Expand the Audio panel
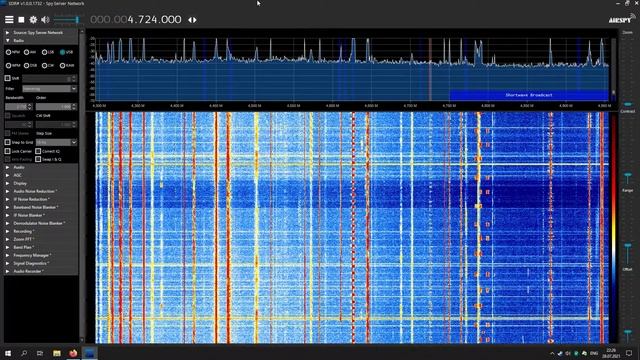Image resolution: width=640 pixels, height=360 pixels. (x=41, y=167)
